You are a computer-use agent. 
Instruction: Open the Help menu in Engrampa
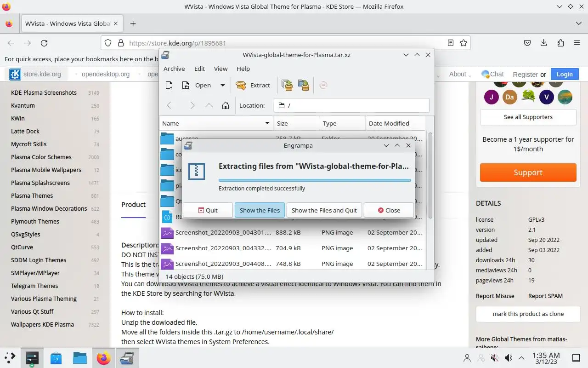coord(243,69)
